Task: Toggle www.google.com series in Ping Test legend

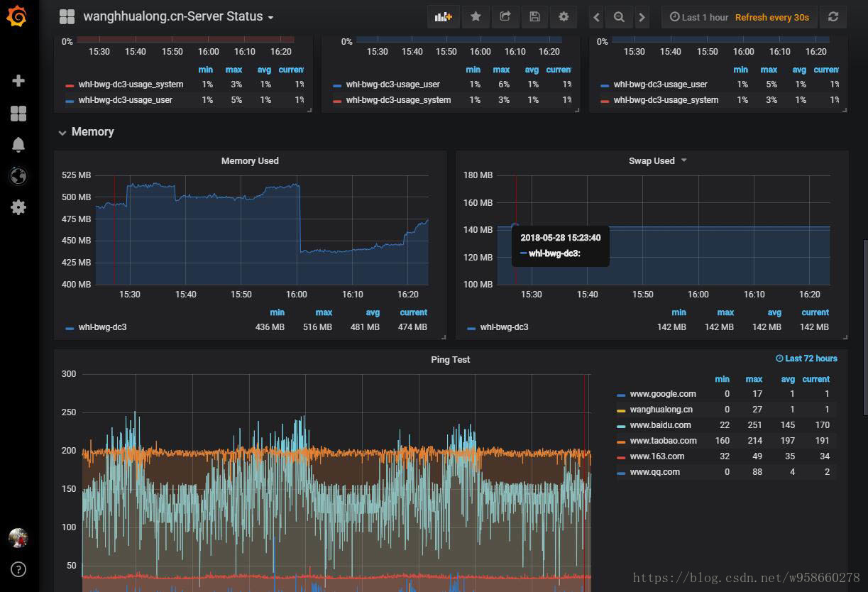Action: coord(663,394)
